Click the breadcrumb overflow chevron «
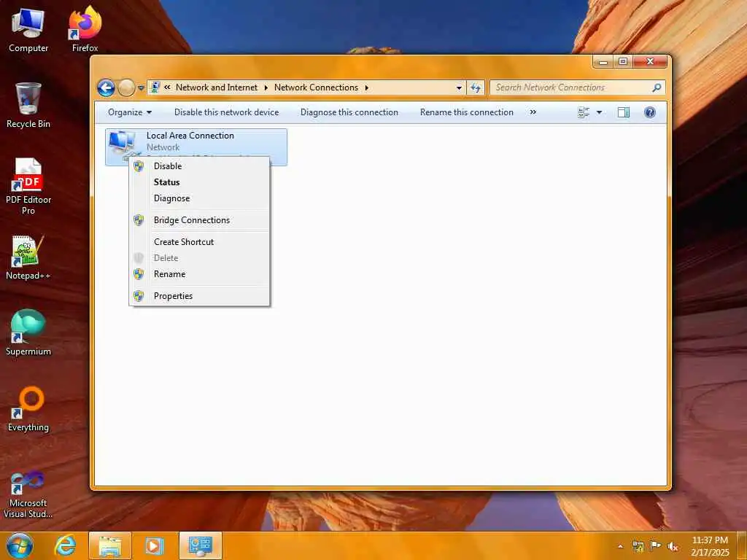 tap(167, 87)
